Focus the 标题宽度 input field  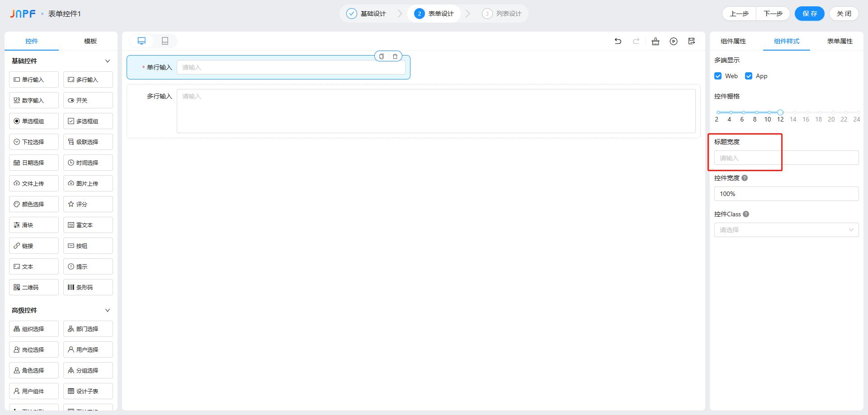[x=787, y=158]
